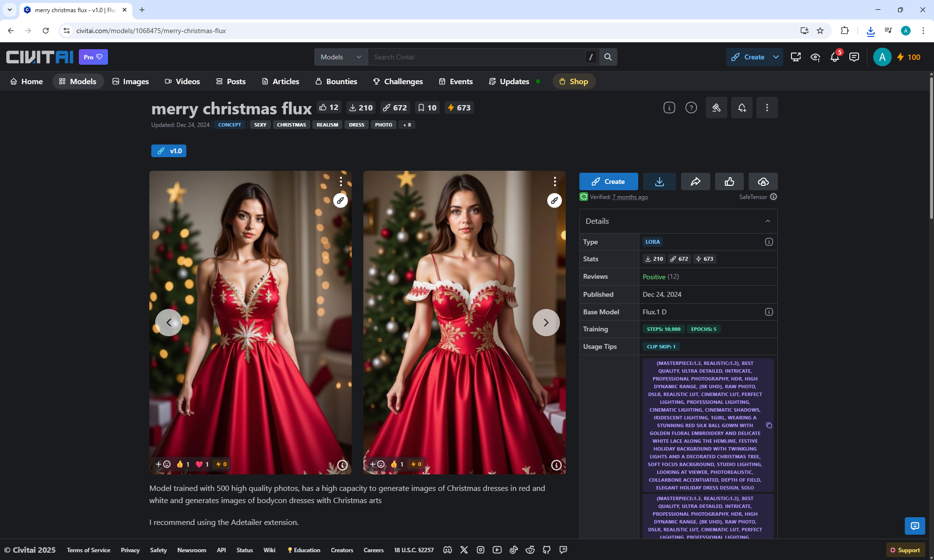
Task: Click the copy prompt icon
Action: click(769, 425)
